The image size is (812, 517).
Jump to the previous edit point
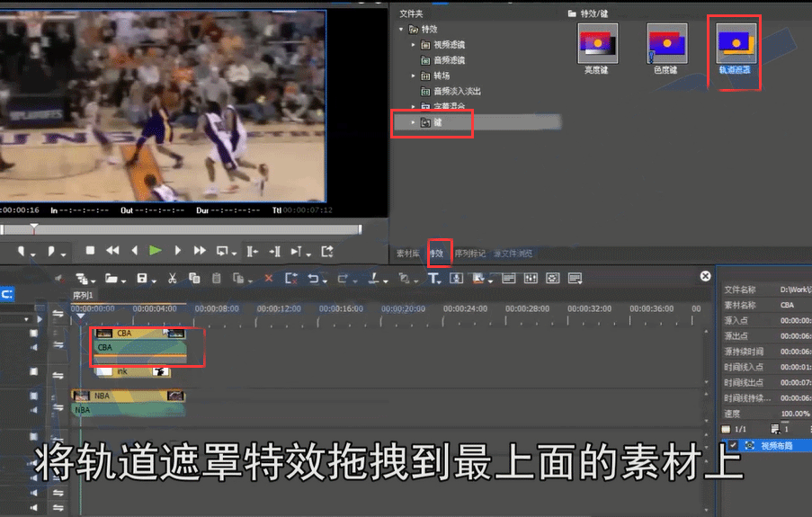click(x=252, y=251)
